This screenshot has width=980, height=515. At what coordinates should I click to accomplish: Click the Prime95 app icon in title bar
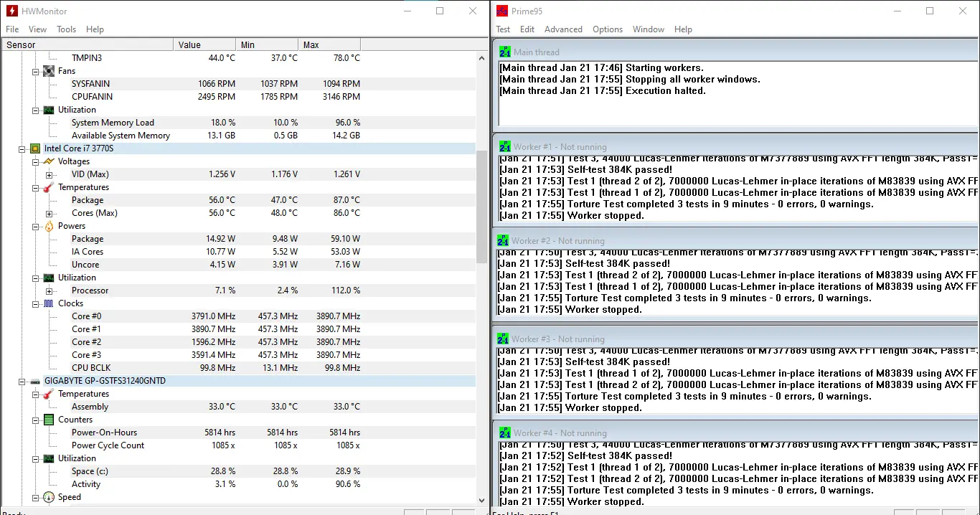point(502,11)
